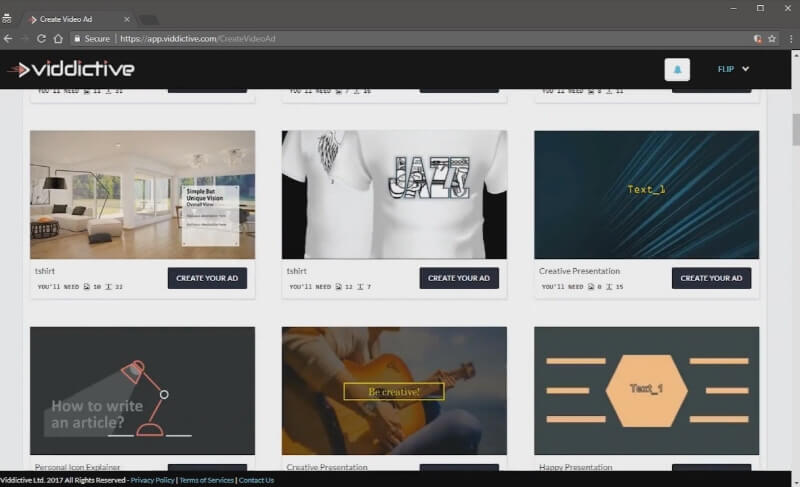800x487 pixels.
Task: Click the page vertical scrollbar thumb
Action: pos(795,129)
